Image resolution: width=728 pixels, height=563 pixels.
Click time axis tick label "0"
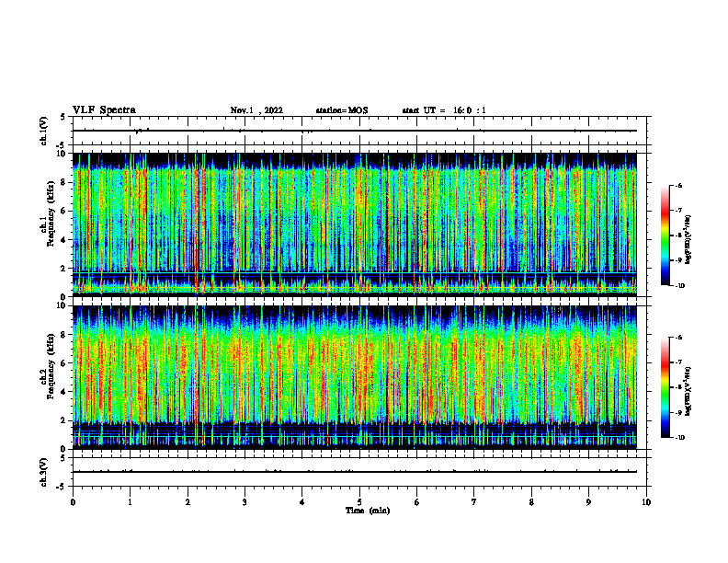click(x=73, y=502)
